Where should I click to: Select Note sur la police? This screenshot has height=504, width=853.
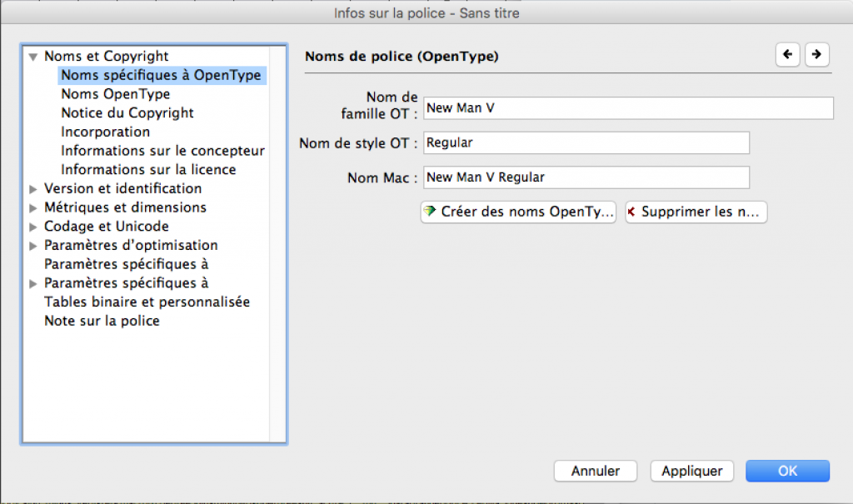(x=102, y=321)
